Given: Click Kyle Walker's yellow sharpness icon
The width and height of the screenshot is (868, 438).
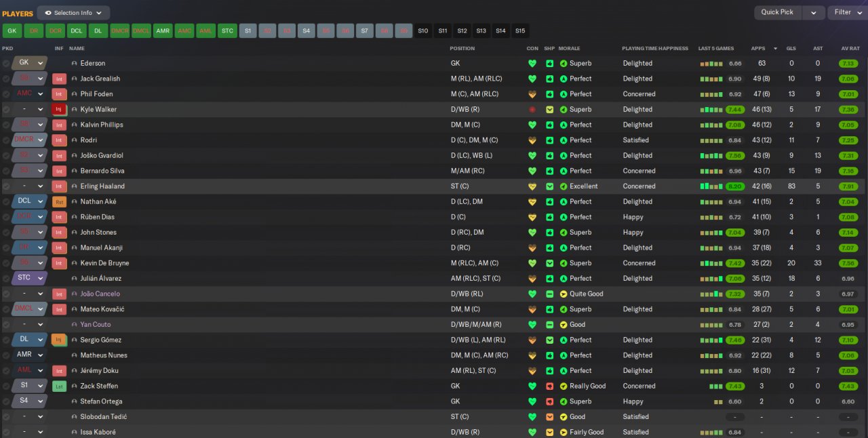Looking at the screenshot, I should pos(549,109).
